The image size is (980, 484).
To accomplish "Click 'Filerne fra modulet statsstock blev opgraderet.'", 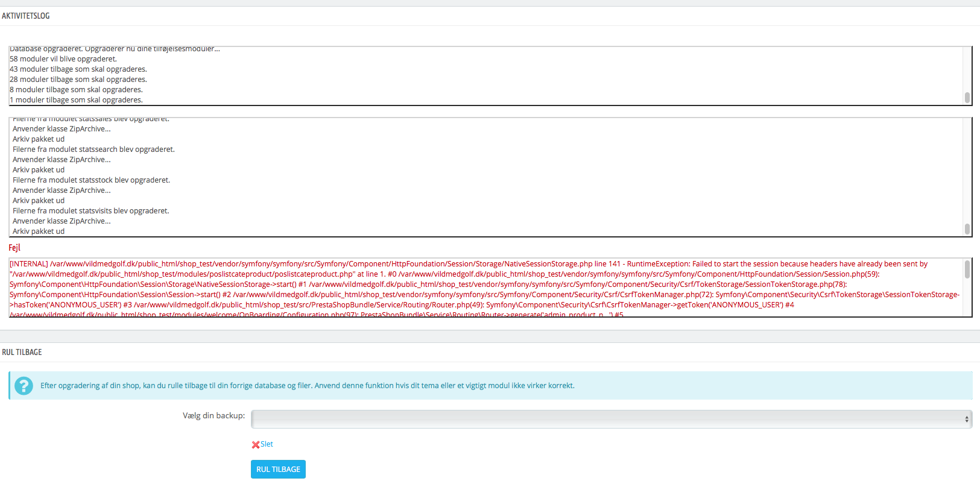I will click(x=91, y=180).
